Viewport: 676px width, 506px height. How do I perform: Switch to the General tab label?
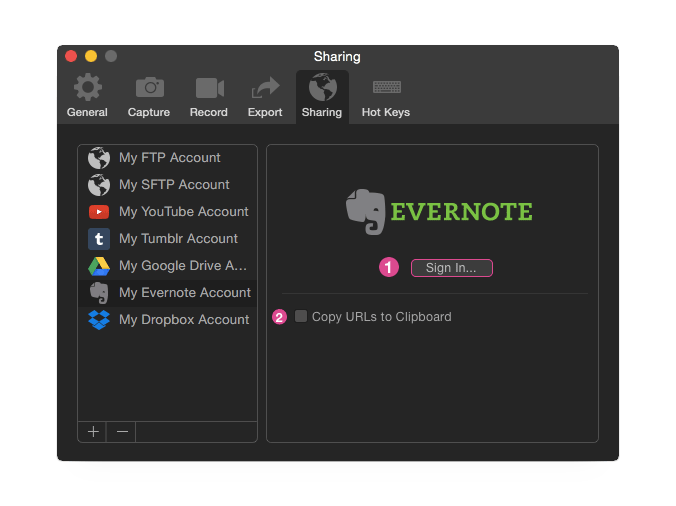click(87, 112)
